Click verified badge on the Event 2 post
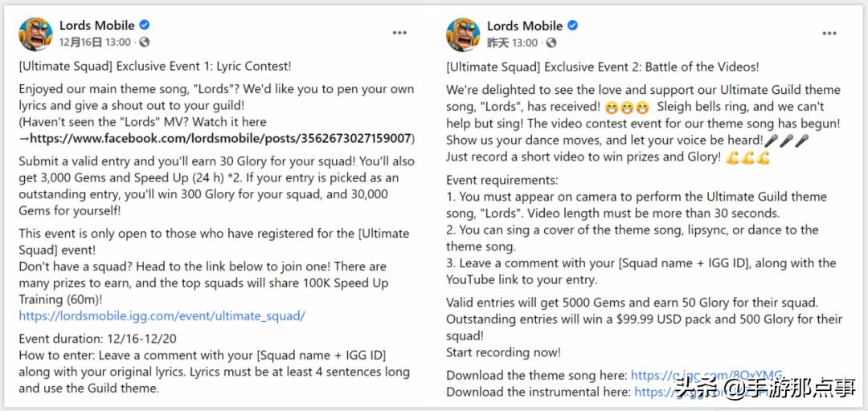 572,26
